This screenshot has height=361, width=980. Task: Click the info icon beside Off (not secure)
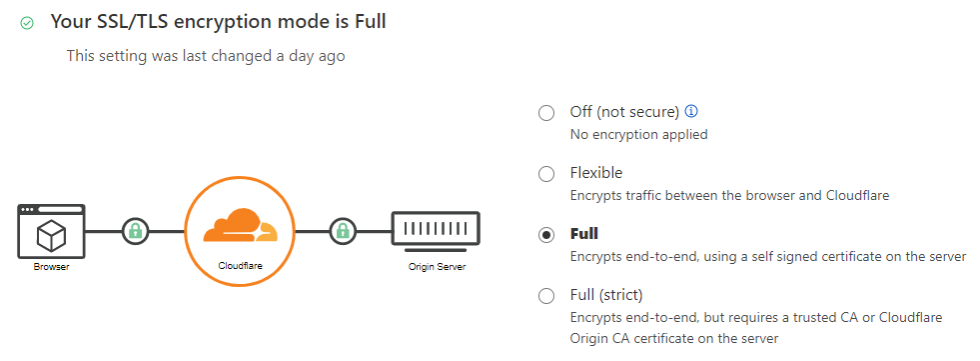(691, 111)
